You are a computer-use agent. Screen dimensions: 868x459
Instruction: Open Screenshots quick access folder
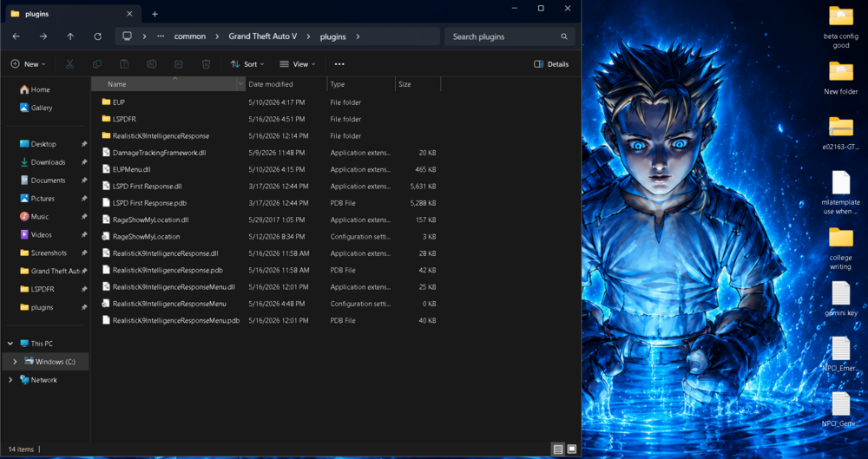(x=43, y=253)
